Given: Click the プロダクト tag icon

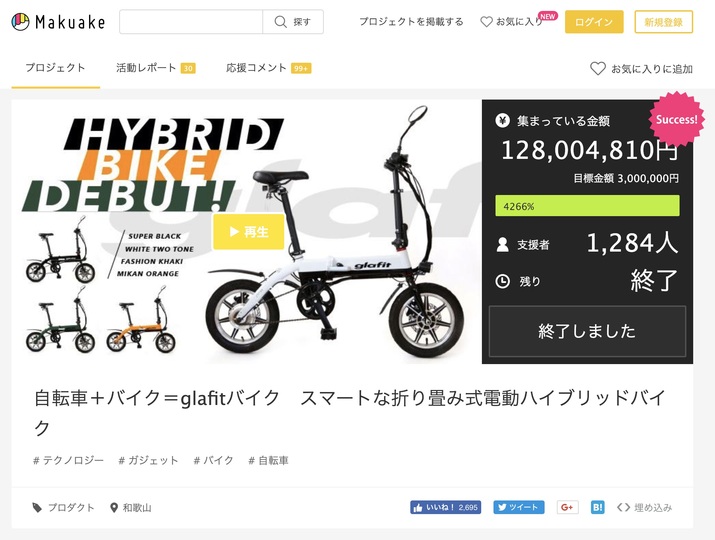Looking at the screenshot, I should click(x=37, y=508).
